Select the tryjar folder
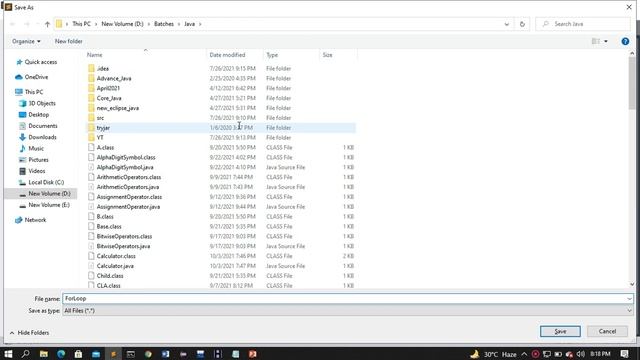Image resolution: width=640 pixels, height=360 pixels. 103,128
